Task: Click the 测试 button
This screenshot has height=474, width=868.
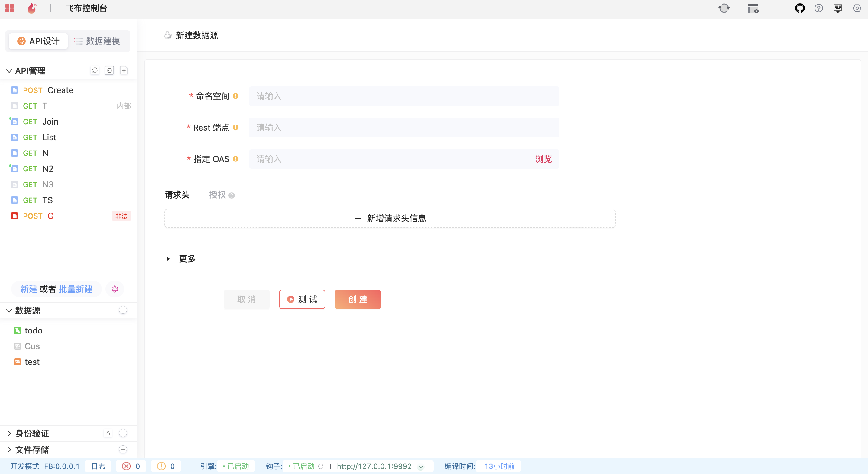Action: coord(302,299)
